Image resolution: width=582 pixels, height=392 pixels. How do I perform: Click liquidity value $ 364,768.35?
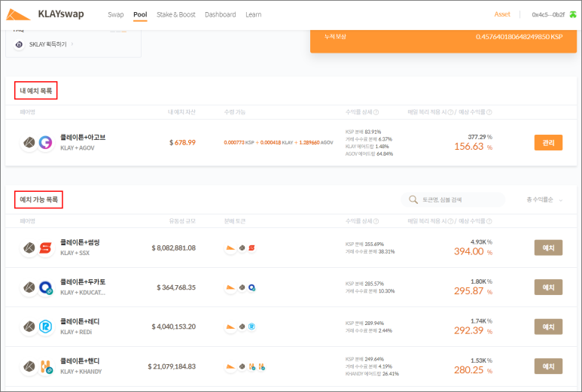tap(176, 287)
